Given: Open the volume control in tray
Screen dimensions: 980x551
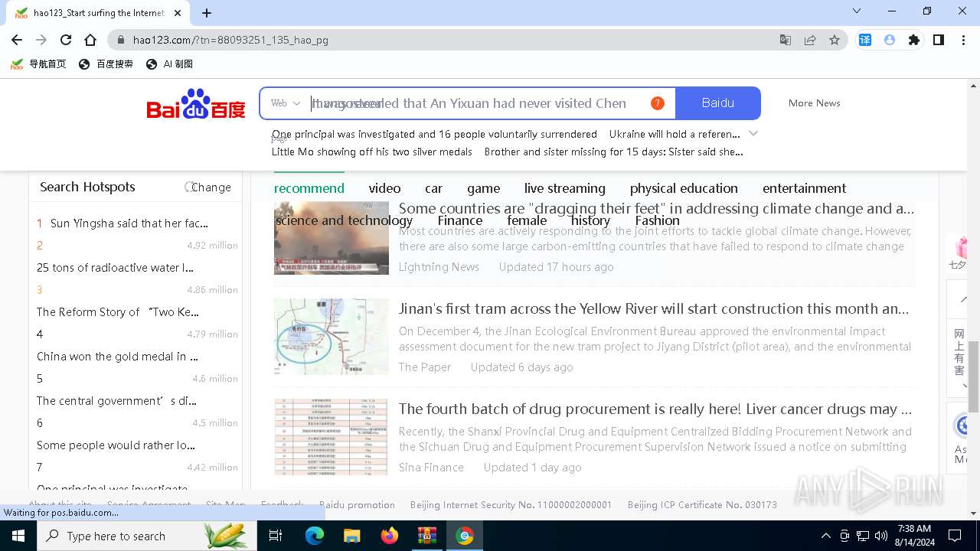Looking at the screenshot, I should point(881,536).
